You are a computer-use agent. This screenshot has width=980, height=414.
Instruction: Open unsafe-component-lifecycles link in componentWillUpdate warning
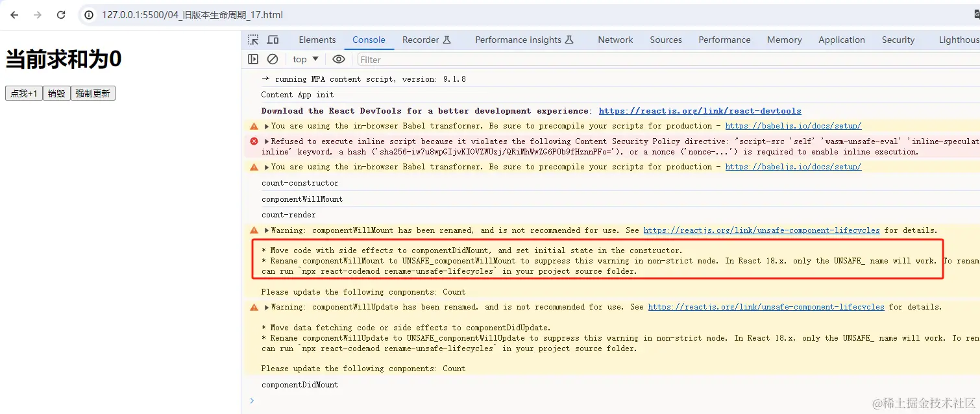tap(766, 307)
